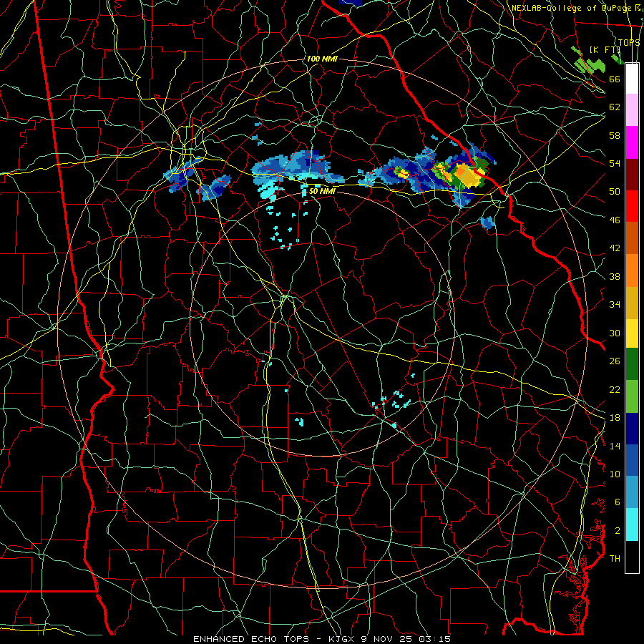644x644 pixels.
Task: Click the legend value 42
Action: [615, 248]
